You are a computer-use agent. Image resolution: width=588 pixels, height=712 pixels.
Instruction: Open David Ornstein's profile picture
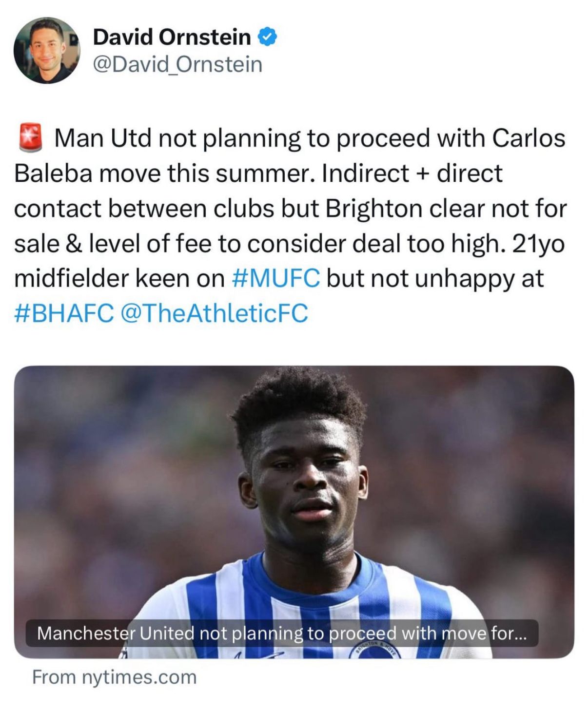47,50
